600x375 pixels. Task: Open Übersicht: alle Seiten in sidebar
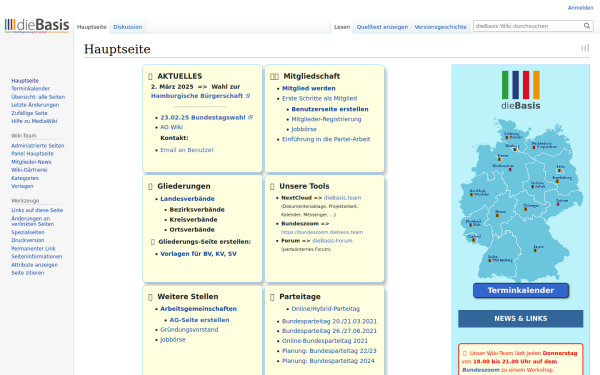click(x=38, y=97)
